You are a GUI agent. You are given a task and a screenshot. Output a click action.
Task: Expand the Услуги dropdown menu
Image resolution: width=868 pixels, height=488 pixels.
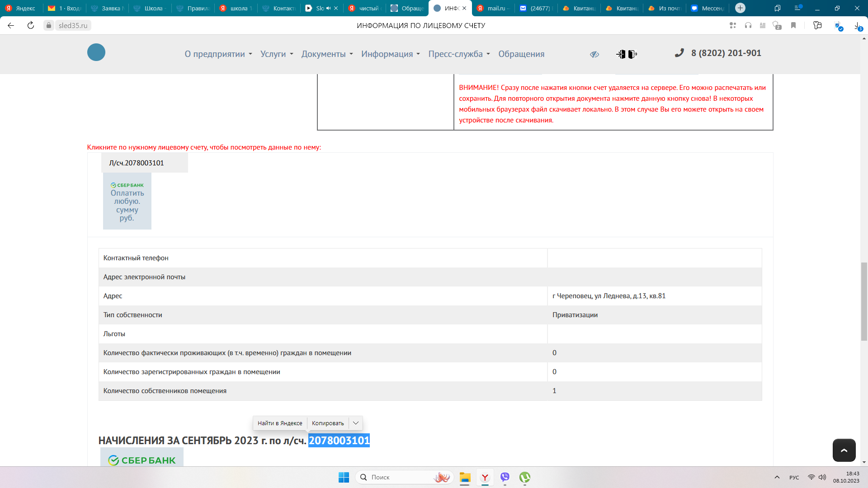tap(277, 54)
